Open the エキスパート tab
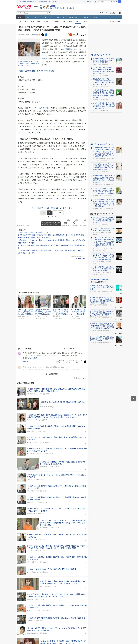The height and width of the screenshot is (644, 138). (x=48, y=17)
